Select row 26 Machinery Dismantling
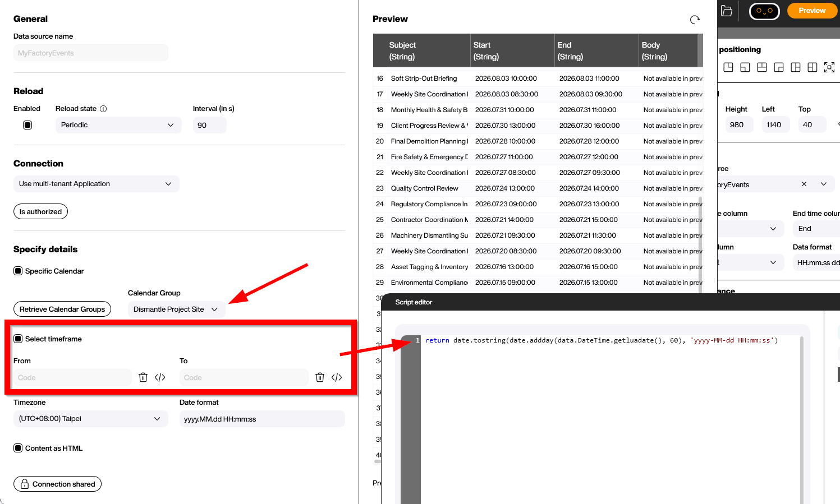840x504 pixels. (x=538, y=235)
